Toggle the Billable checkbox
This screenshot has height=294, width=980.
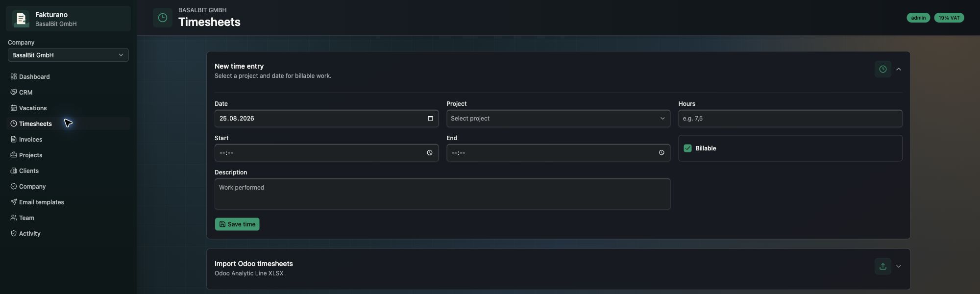coord(687,148)
